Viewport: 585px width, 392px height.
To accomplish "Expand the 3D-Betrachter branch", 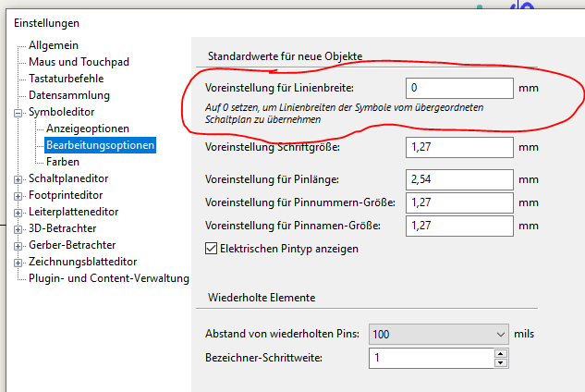I will click(x=18, y=229).
